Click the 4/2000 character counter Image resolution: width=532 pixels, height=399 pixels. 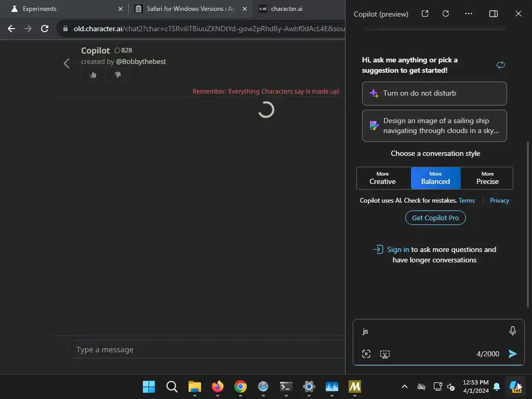(488, 354)
